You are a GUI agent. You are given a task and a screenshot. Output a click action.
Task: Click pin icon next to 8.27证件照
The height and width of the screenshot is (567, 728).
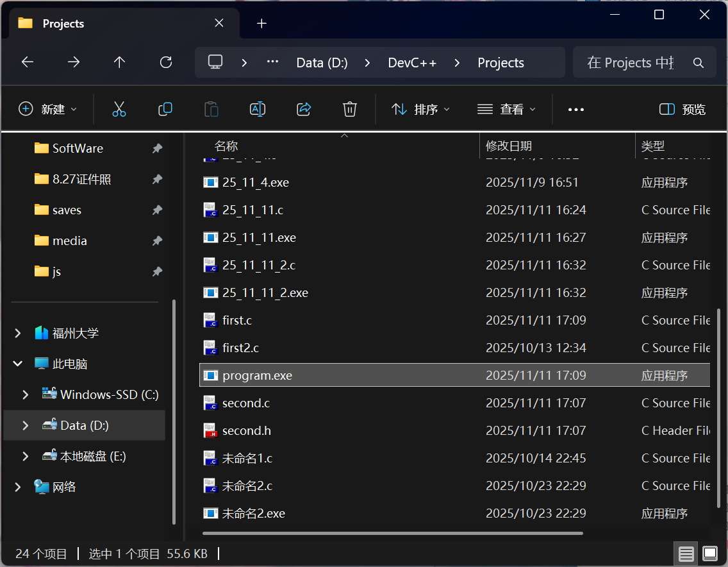158,179
